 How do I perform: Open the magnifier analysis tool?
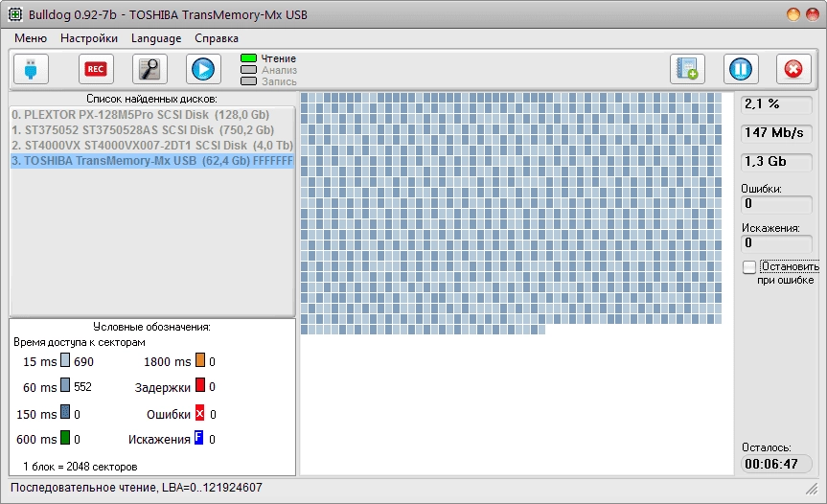pyautogui.click(x=149, y=69)
